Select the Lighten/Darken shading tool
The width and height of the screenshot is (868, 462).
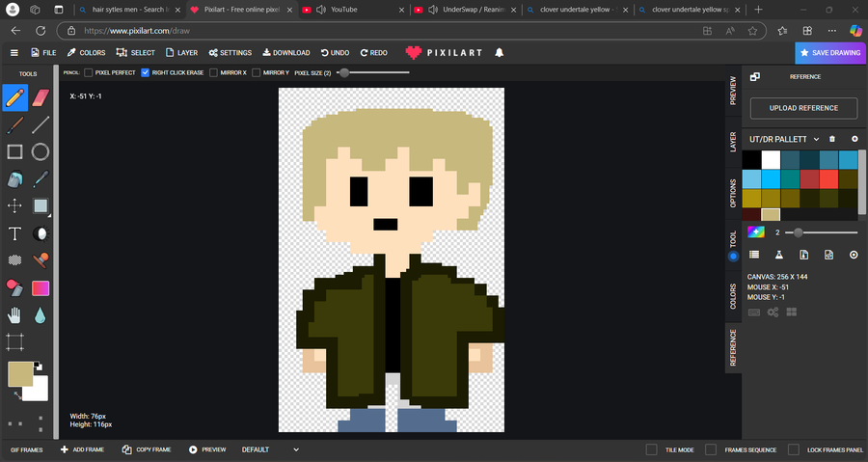pos(41,233)
